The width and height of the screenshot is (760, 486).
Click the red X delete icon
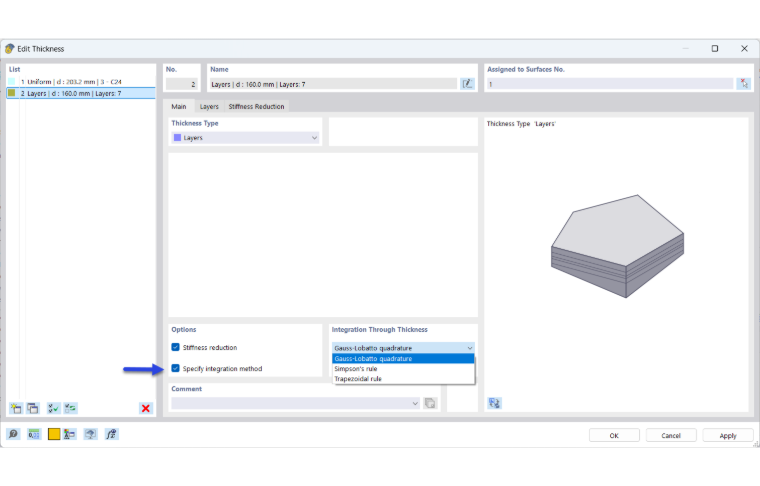coord(145,408)
